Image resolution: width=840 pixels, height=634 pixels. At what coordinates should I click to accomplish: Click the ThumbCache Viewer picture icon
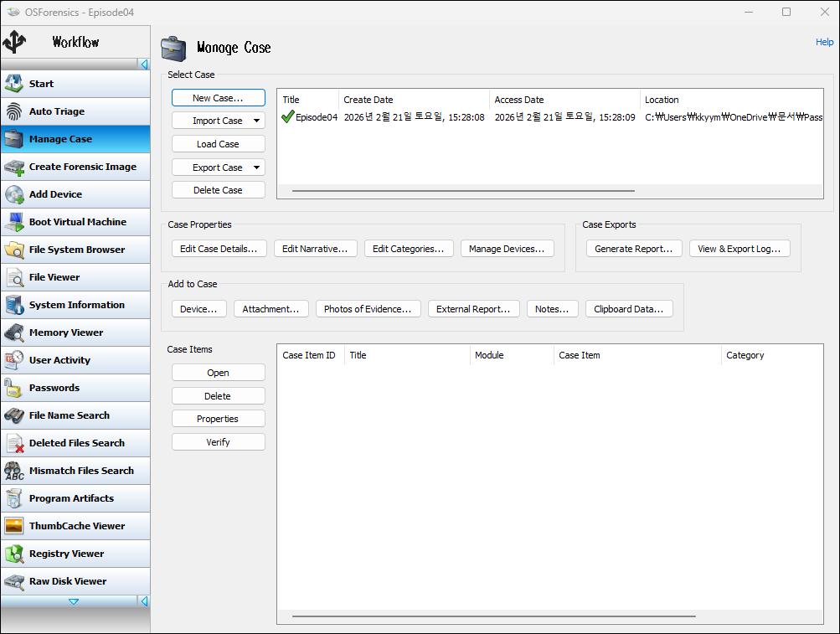[14, 526]
